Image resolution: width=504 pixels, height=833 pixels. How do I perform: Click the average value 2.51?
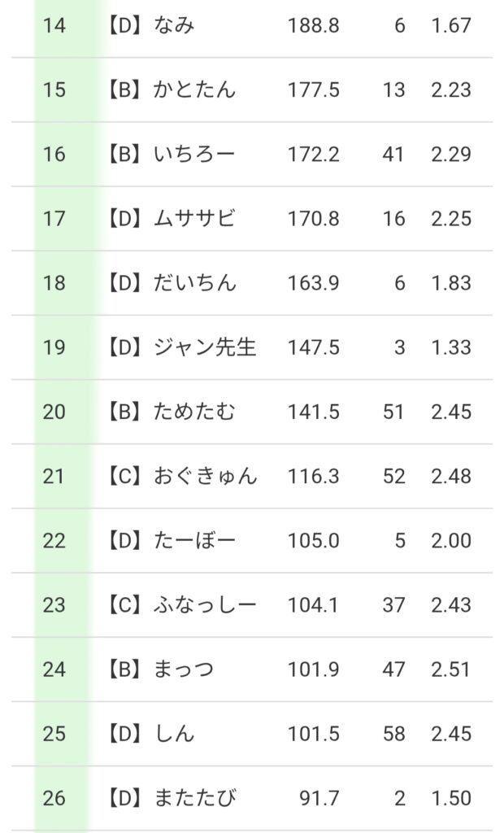point(451,669)
